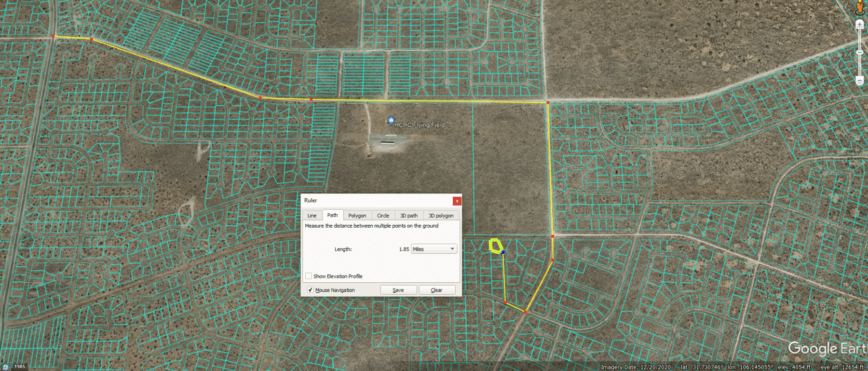
Task: Click the 1985 historical imagery year
Action: [20, 367]
